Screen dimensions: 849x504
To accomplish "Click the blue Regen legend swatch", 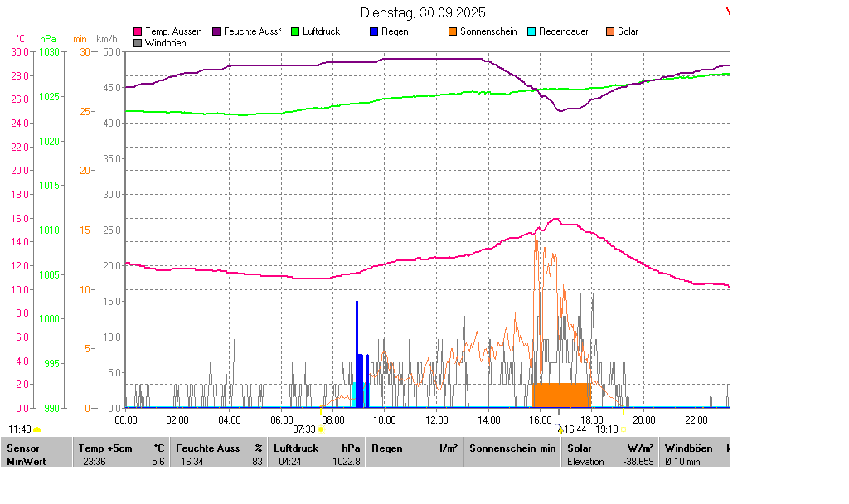I will (374, 31).
